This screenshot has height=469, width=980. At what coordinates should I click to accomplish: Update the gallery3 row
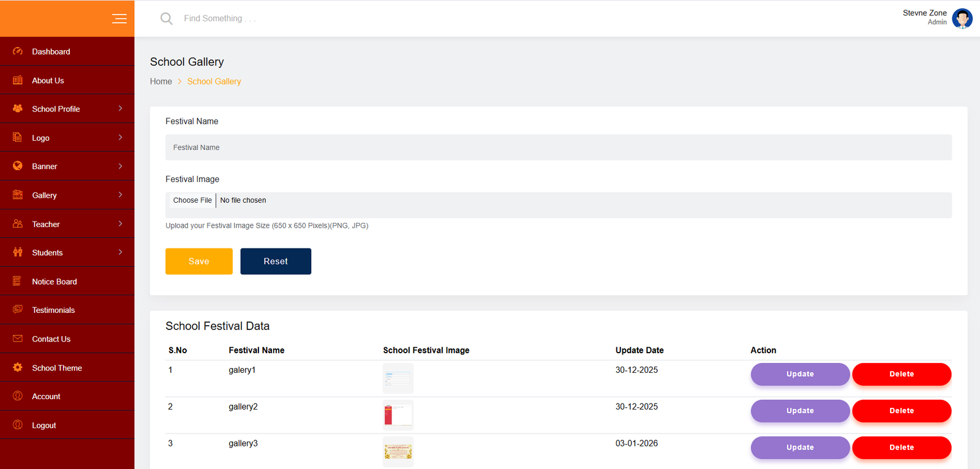(x=800, y=448)
